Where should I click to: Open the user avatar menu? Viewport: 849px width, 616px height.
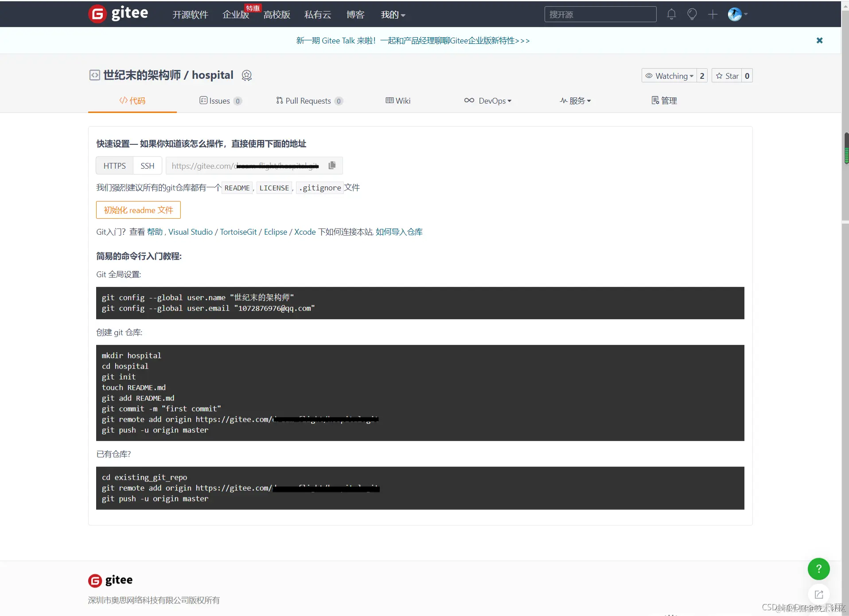point(737,14)
